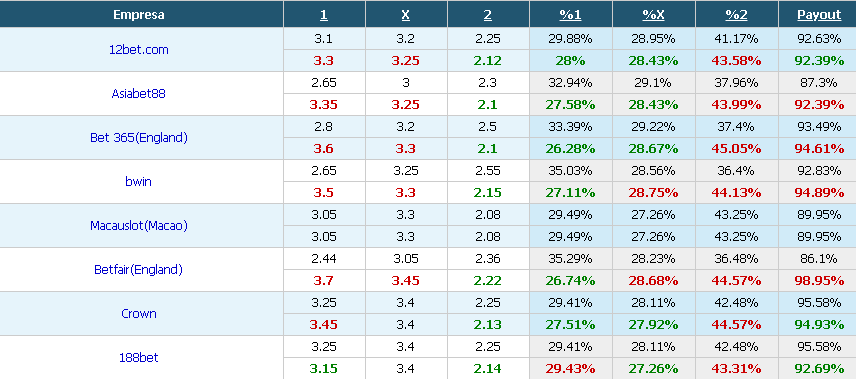Sort table by %X header
This screenshot has width=856, height=379.
tap(653, 15)
